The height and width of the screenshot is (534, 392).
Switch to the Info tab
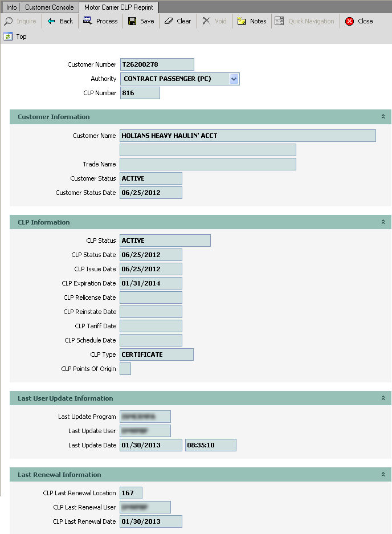point(10,7)
